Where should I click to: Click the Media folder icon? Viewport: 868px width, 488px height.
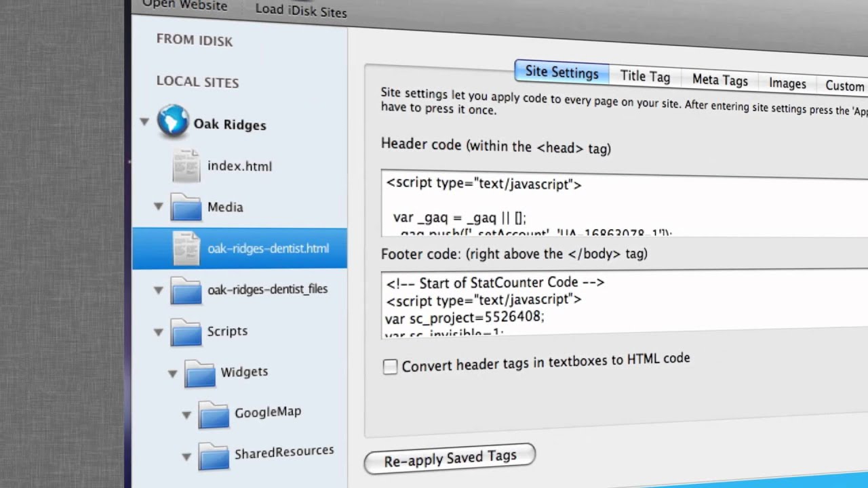(x=186, y=207)
